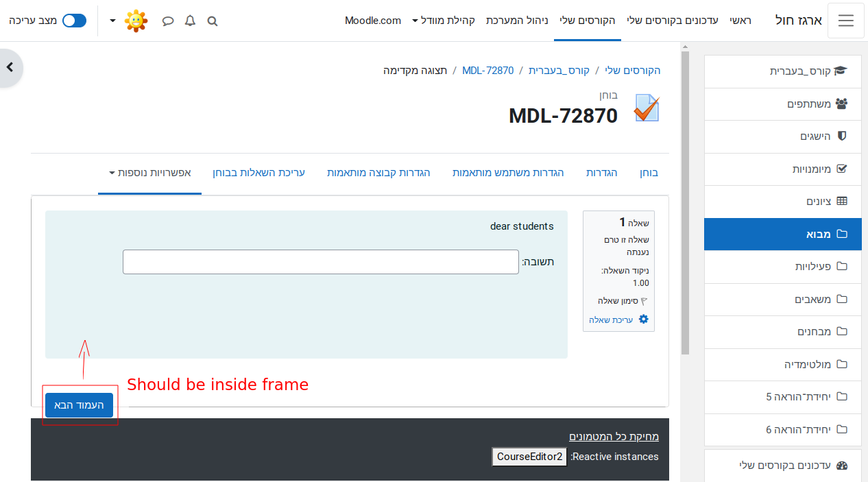Click מחיקת כל המטמונים purge caches link

point(614,437)
